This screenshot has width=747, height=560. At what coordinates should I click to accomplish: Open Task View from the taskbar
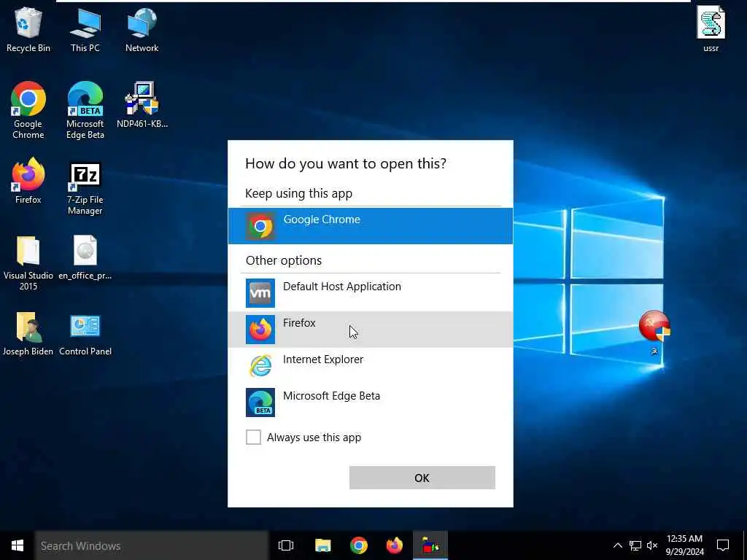click(x=286, y=545)
